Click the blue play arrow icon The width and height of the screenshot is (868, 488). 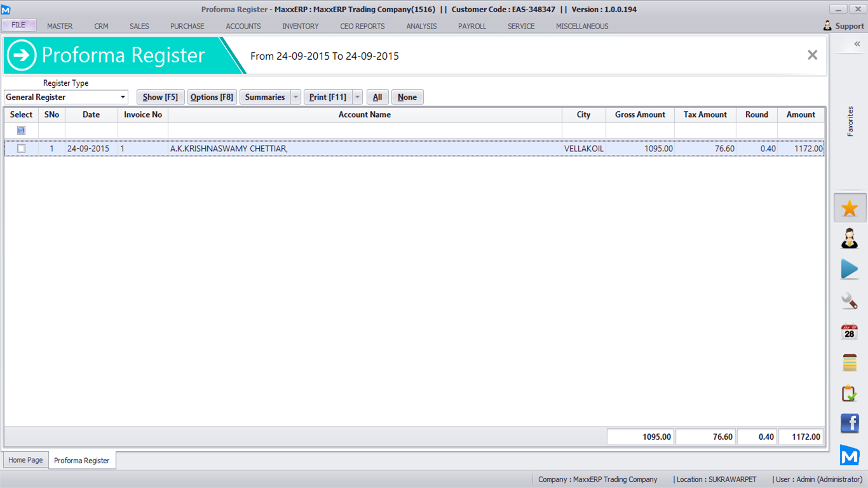[850, 269]
